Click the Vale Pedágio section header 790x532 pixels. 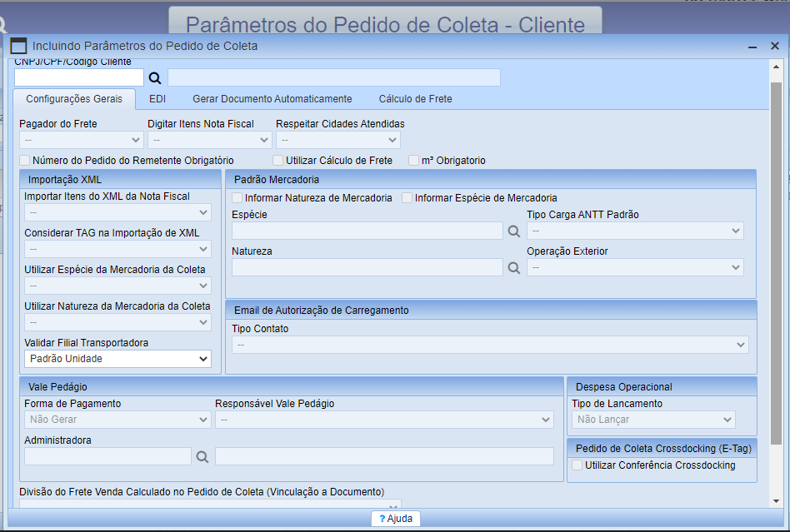tap(291, 387)
